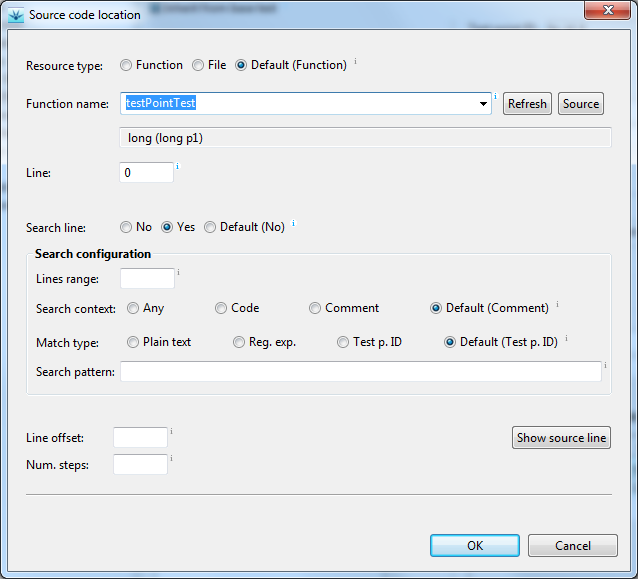The height and width of the screenshot is (579, 638).
Task: Choose Code as the search context
Action: click(x=221, y=308)
